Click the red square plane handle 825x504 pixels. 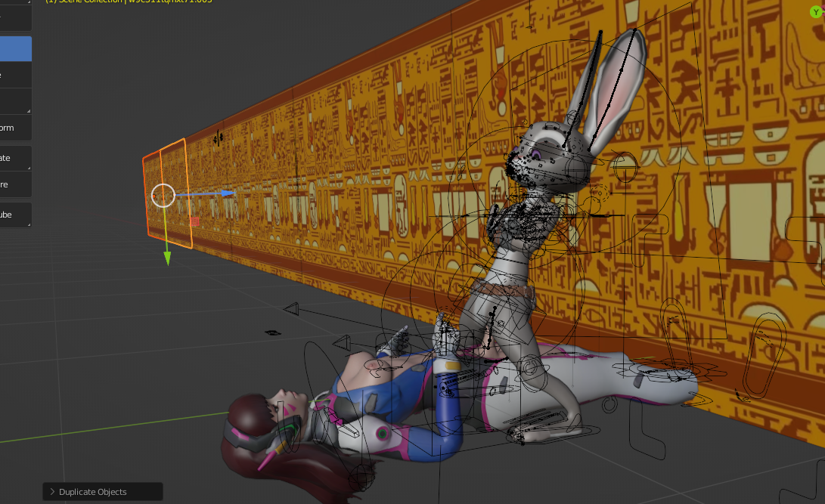[x=194, y=222]
